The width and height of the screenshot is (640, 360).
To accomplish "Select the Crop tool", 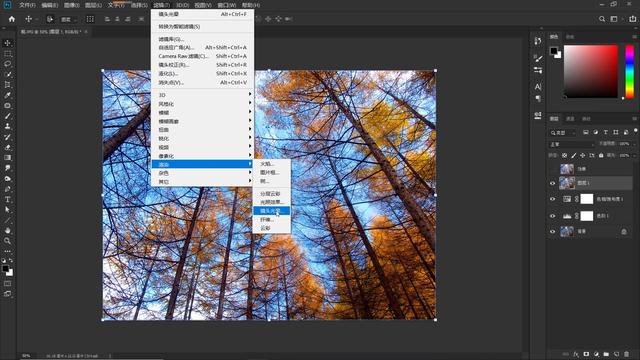I will pyautogui.click(x=7, y=84).
